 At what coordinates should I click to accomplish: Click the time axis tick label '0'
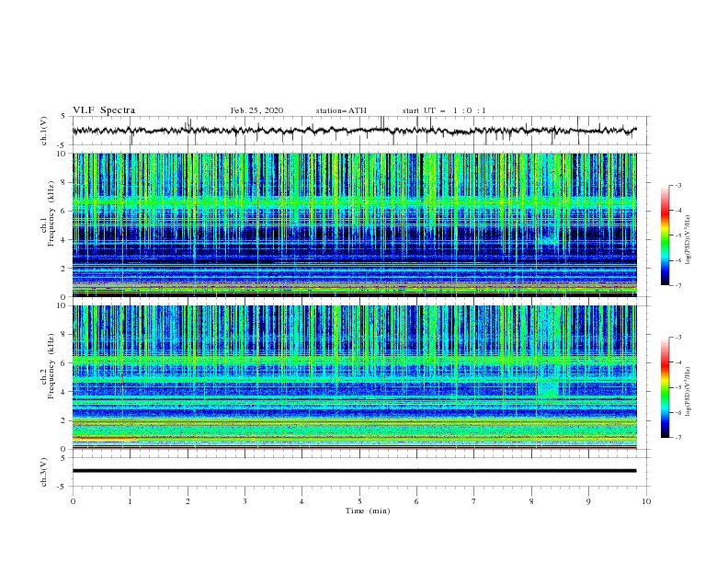point(73,501)
